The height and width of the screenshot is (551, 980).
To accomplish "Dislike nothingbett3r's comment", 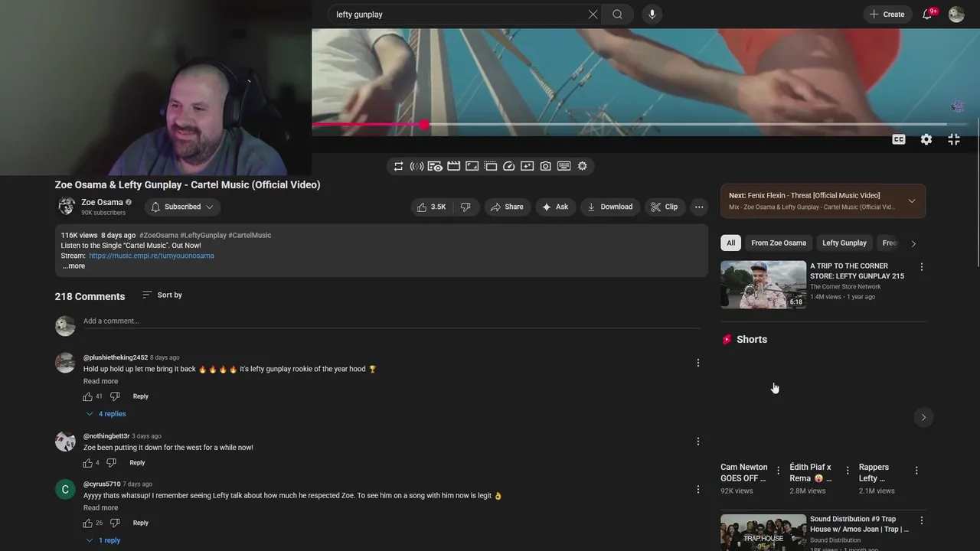I will (x=111, y=463).
